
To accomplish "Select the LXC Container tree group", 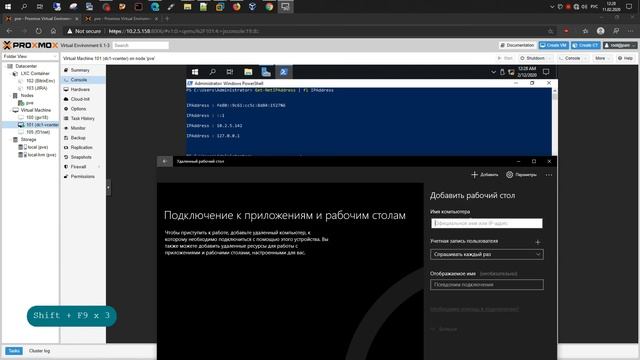I will tap(35, 73).
